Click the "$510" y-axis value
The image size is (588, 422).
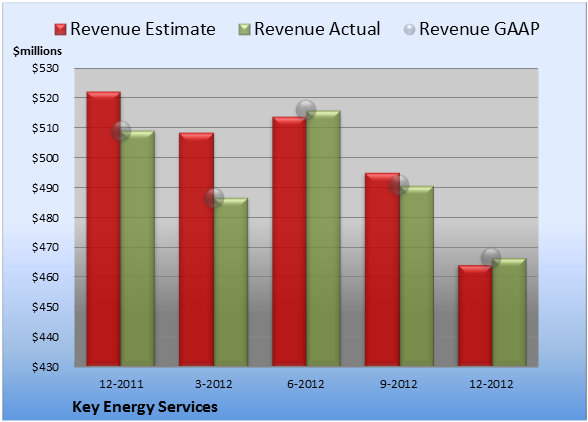[45, 128]
